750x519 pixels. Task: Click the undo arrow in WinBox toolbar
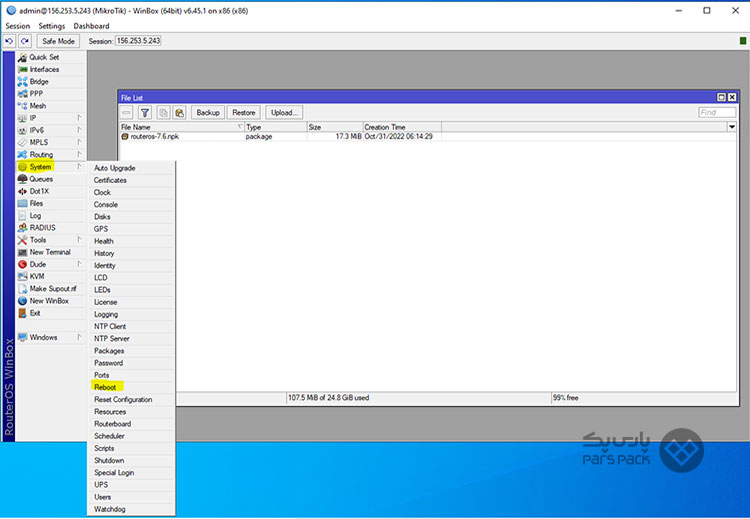click(9, 41)
